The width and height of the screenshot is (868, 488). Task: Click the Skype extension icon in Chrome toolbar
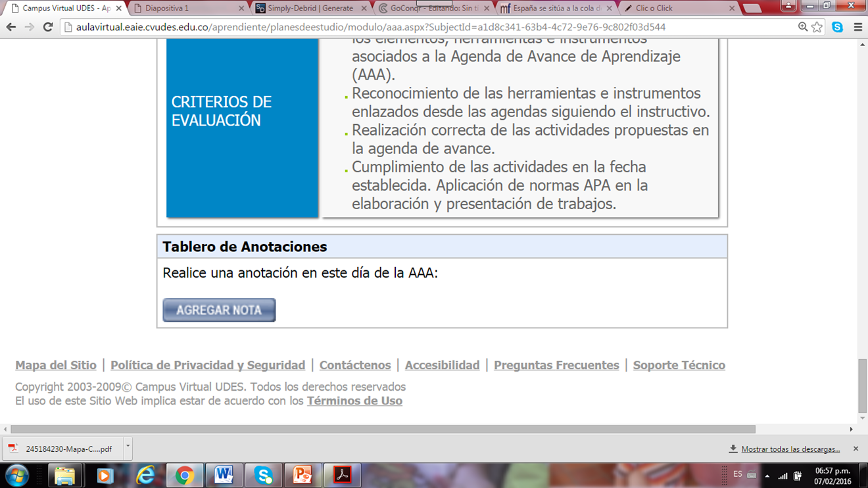(x=837, y=27)
